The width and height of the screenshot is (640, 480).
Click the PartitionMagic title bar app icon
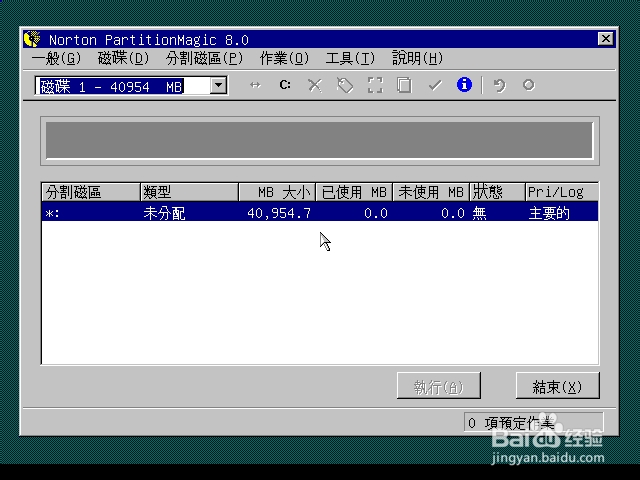tap(32, 39)
